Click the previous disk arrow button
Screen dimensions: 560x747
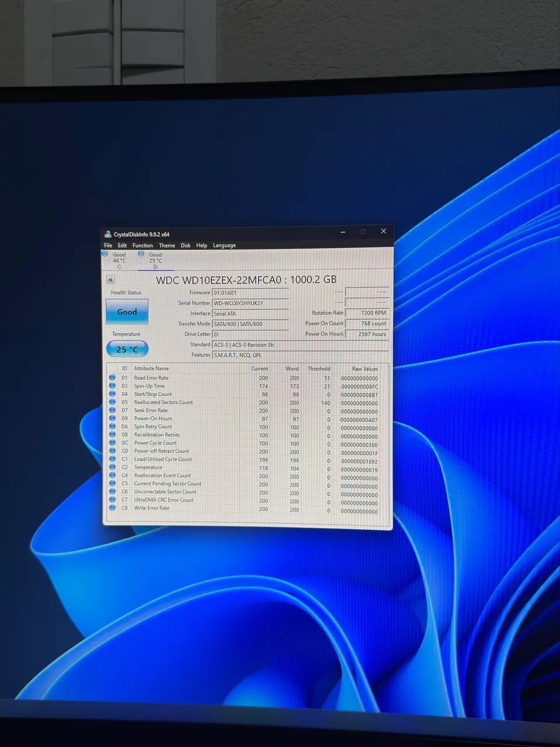pyautogui.click(x=110, y=280)
